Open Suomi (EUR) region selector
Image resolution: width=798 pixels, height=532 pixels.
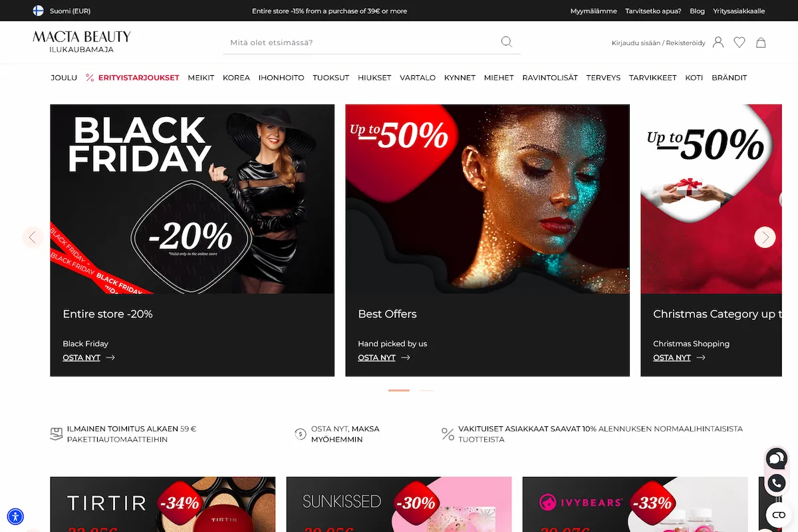[62, 11]
